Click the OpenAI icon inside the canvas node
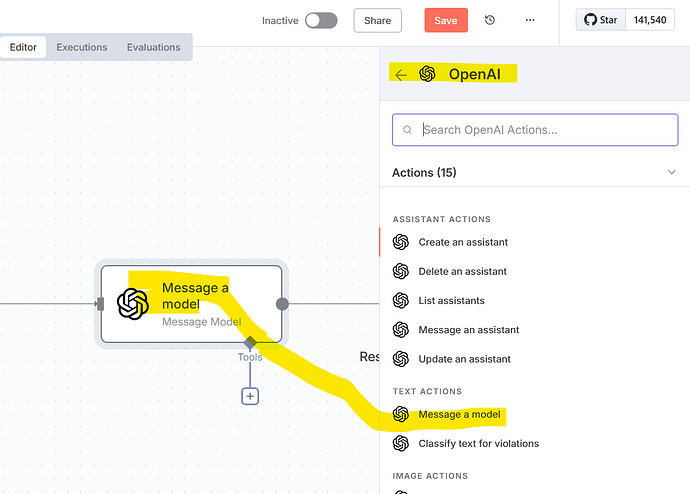This screenshot has height=494, width=690. pyautogui.click(x=133, y=304)
